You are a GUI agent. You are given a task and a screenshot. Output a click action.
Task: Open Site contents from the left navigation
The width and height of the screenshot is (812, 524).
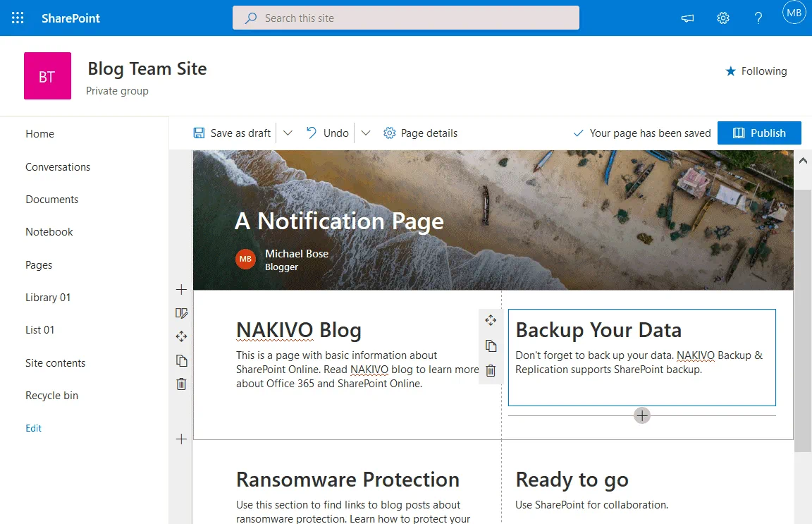point(55,363)
